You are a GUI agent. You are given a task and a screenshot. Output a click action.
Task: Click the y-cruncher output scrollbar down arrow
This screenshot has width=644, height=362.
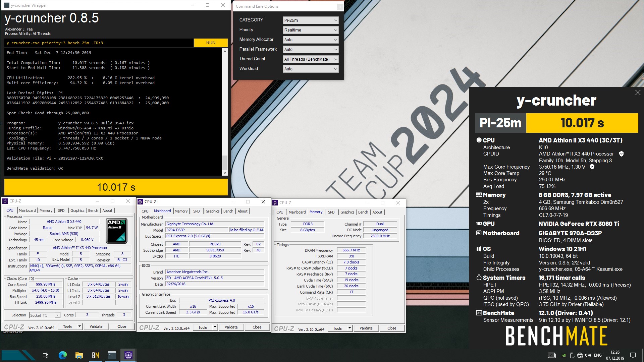point(225,173)
